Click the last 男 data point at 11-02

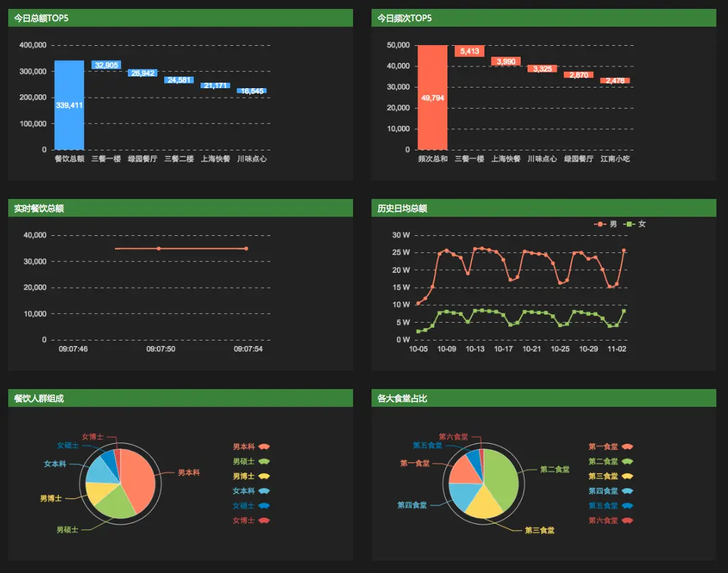tap(623, 250)
